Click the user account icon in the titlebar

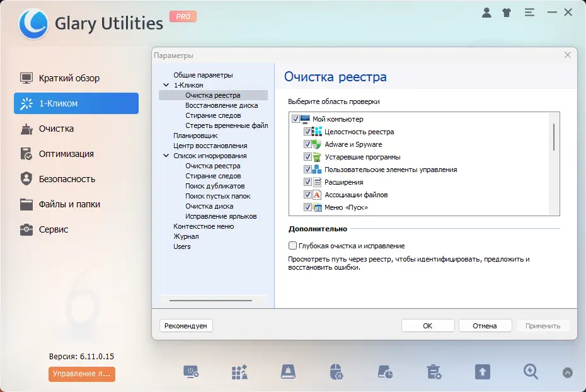click(x=487, y=12)
